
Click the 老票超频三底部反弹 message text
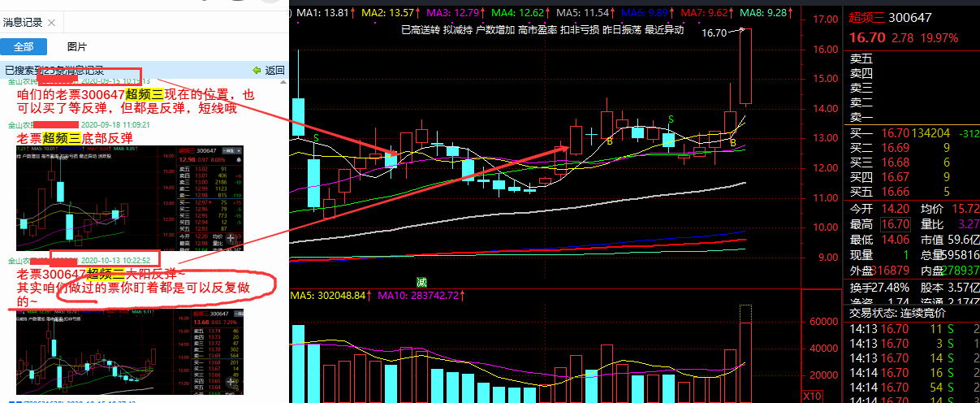pos(74,137)
